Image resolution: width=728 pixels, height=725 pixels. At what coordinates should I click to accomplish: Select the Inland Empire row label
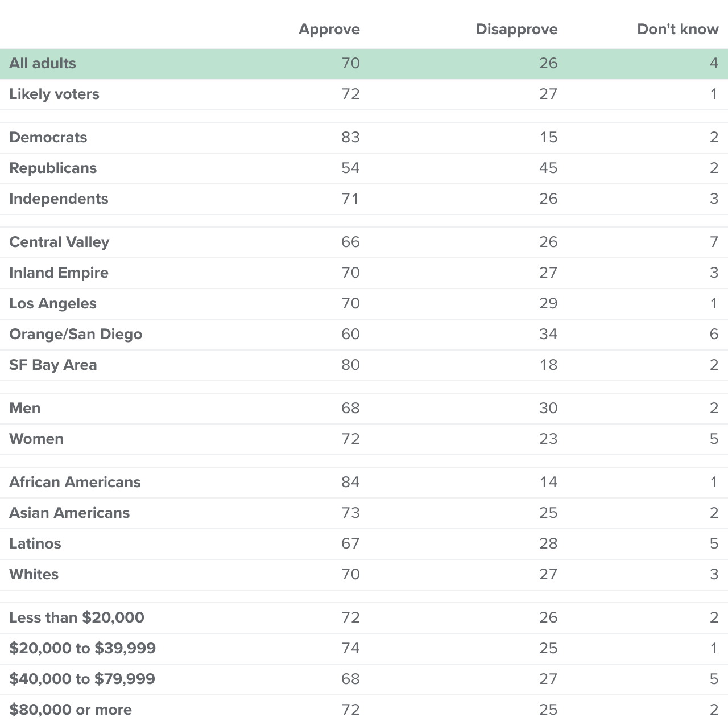(x=59, y=273)
